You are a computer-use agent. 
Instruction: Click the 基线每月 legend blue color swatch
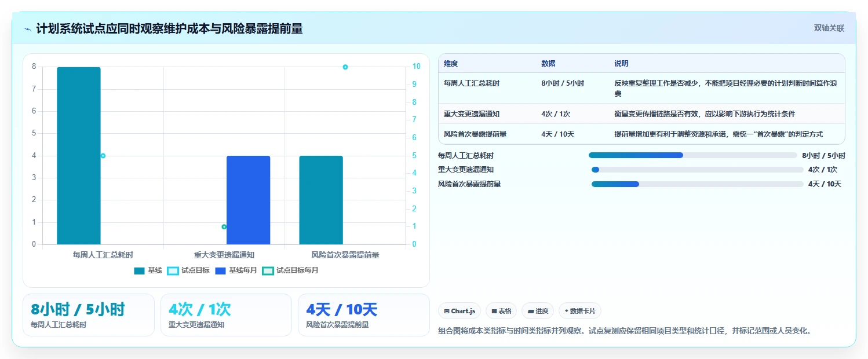pos(220,270)
